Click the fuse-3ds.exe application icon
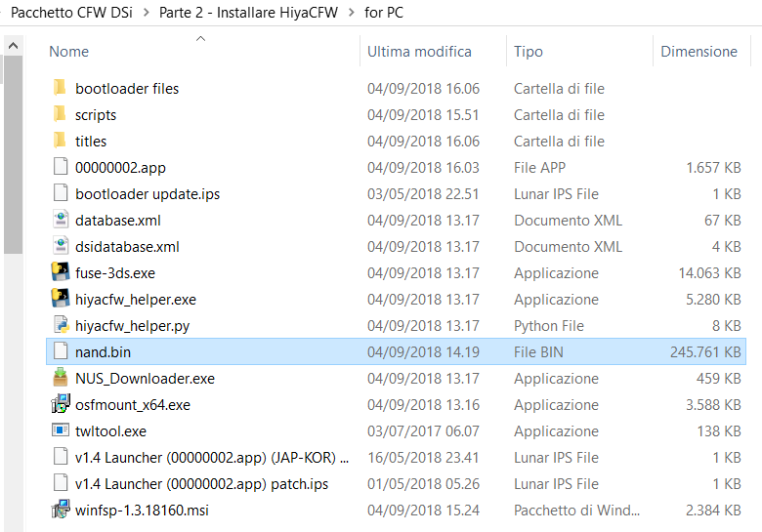The height and width of the screenshot is (532, 762). tap(61, 272)
